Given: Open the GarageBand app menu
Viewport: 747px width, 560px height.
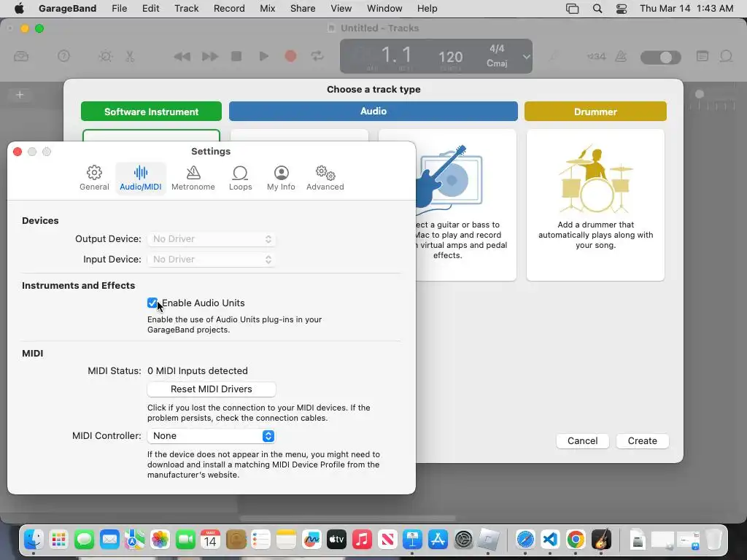Looking at the screenshot, I should pos(67,9).
